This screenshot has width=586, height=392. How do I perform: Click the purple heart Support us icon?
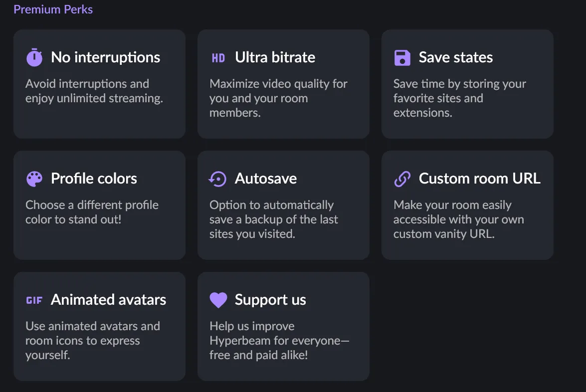[218, 300]
